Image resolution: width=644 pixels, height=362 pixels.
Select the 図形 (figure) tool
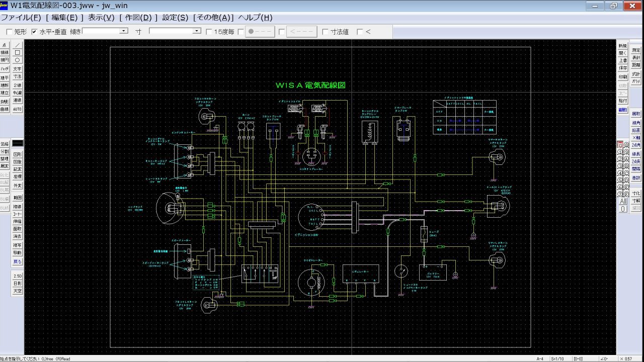[18, 154]
